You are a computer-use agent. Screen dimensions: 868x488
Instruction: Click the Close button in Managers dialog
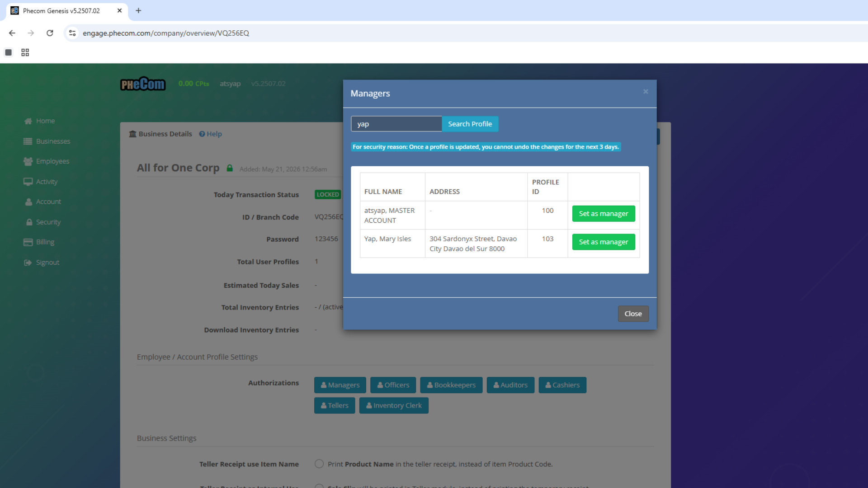point(633,314)
